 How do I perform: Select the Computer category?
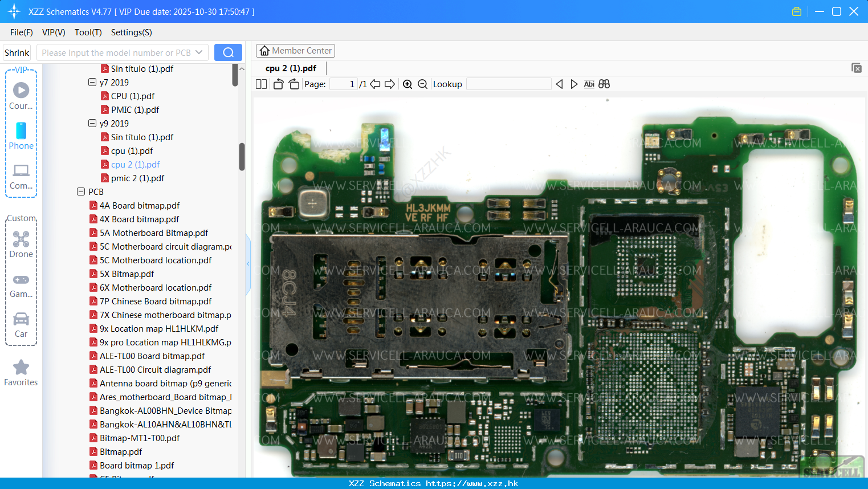pos(21,176)
